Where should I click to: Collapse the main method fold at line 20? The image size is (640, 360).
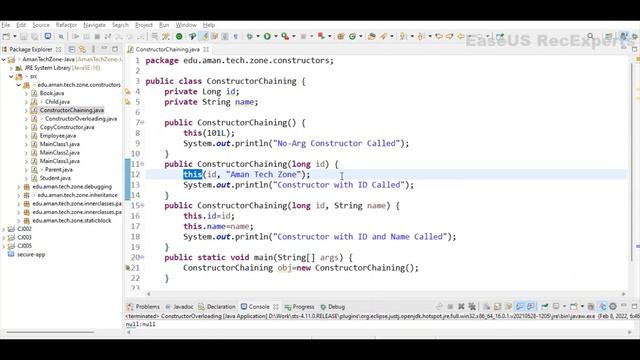(142, 258)
